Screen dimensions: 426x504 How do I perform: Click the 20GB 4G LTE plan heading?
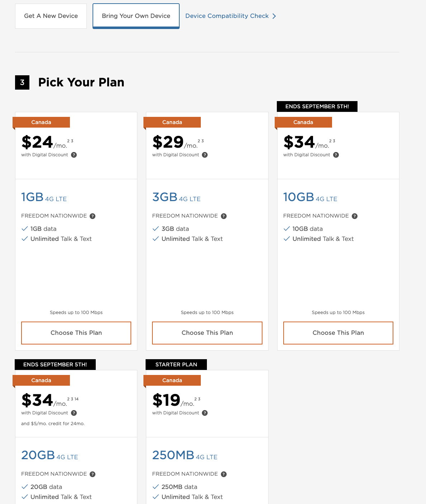(49, 455)
